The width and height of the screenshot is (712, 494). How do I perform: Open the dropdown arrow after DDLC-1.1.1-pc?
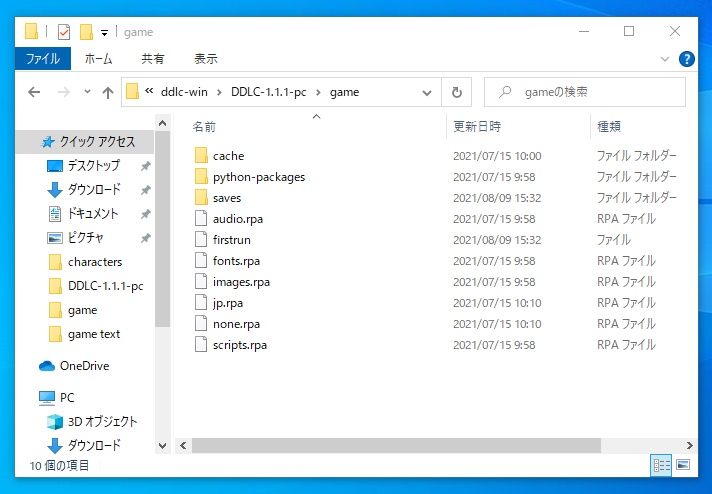318,93
